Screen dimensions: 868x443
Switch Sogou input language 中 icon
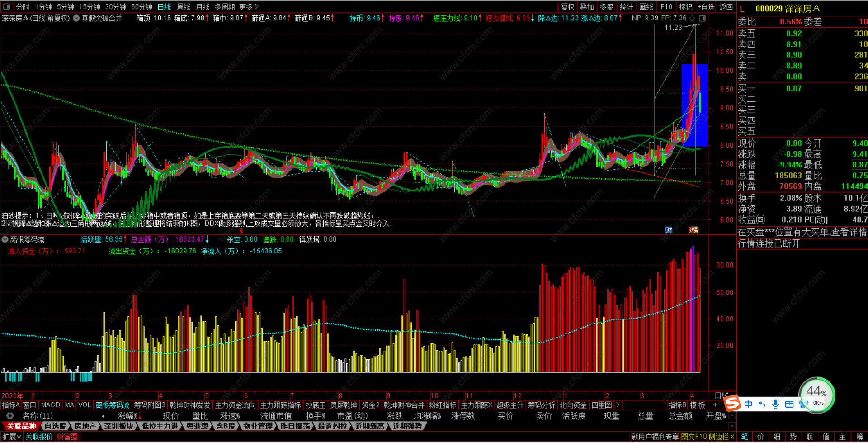click(748, 404)
